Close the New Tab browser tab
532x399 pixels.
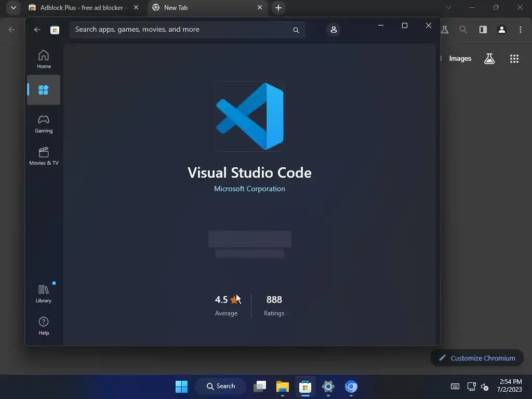tap(260, 7)
